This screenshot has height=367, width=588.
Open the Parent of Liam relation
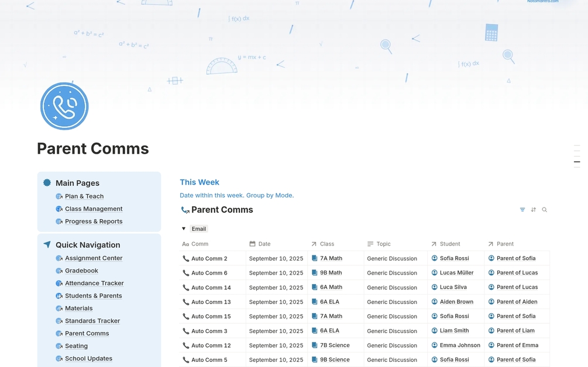pyautogui.click(x=515, y=331)
